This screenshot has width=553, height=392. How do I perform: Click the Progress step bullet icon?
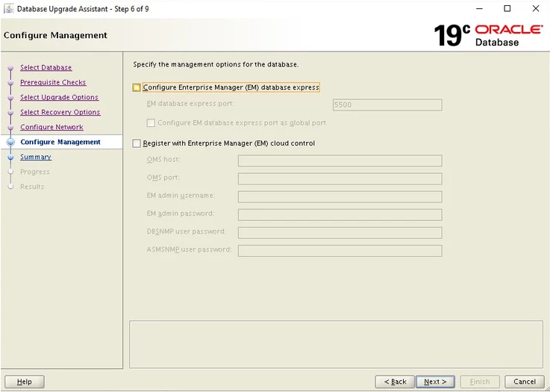pos(10,172)
